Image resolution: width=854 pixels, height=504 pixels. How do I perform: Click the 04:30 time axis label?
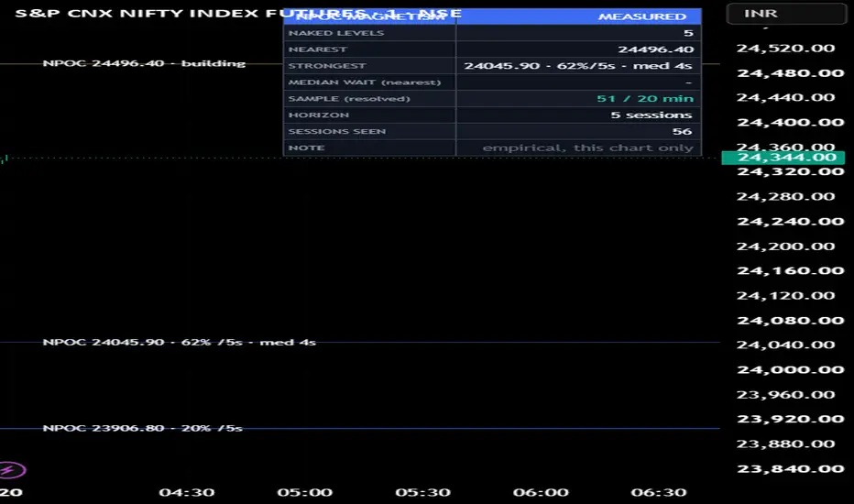[186, 493]
